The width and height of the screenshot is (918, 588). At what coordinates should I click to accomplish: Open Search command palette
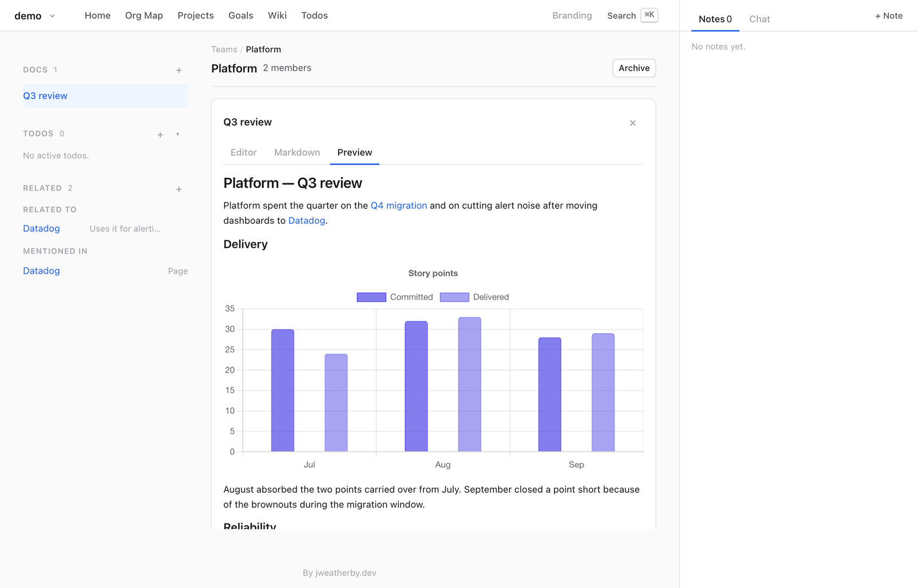[x=632, y=15]
